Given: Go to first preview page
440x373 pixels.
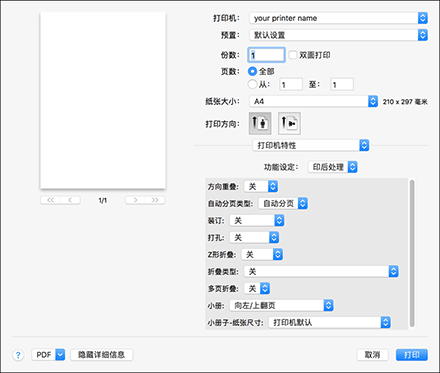Looking at the screenshot, I should coord(50,200).
